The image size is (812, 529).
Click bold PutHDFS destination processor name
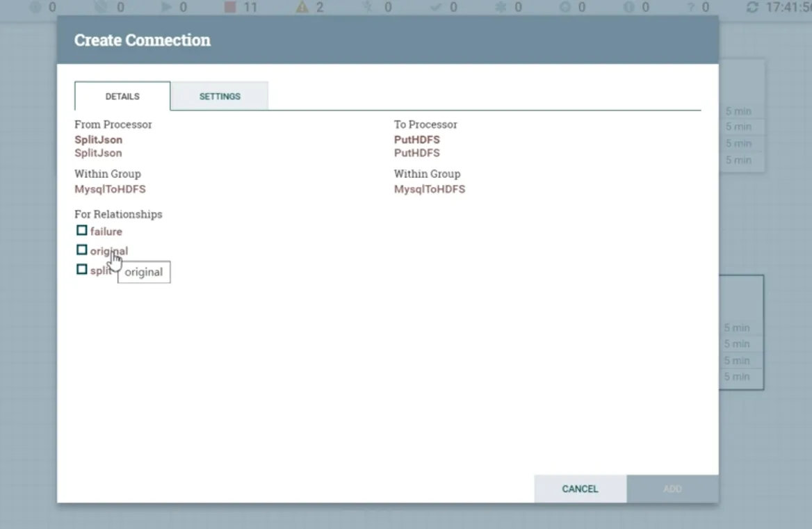417,140
